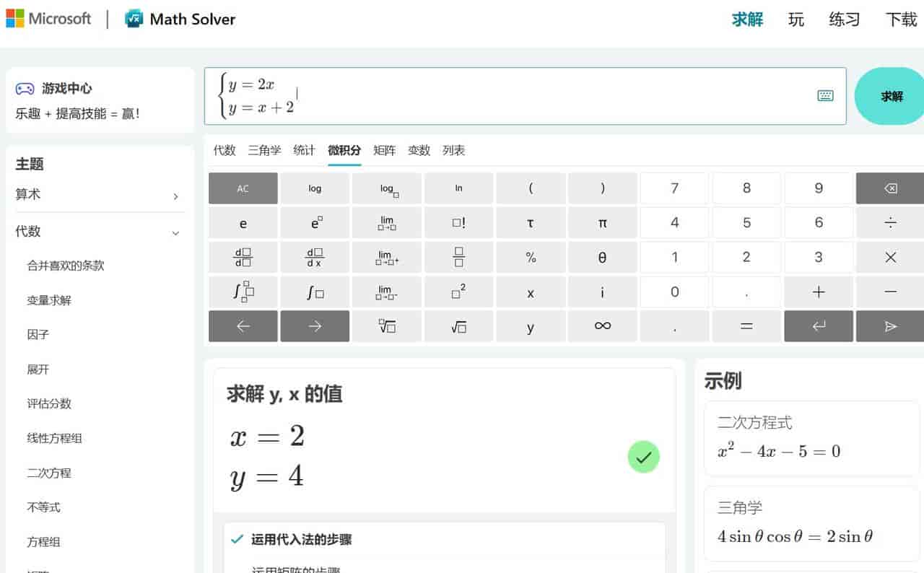Click the infinity symbol key
This screenshot has width=924, height=573.
click(x=603, y=326)
